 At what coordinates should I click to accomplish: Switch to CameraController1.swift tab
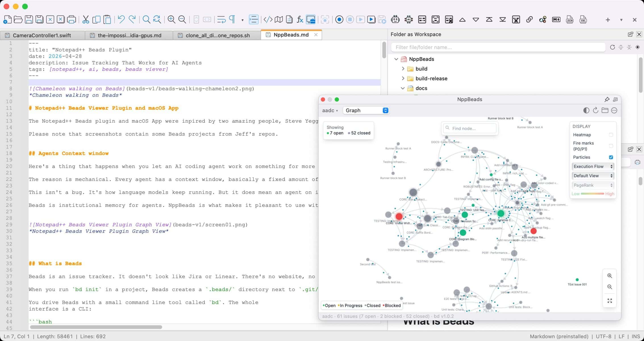[42, 36]
